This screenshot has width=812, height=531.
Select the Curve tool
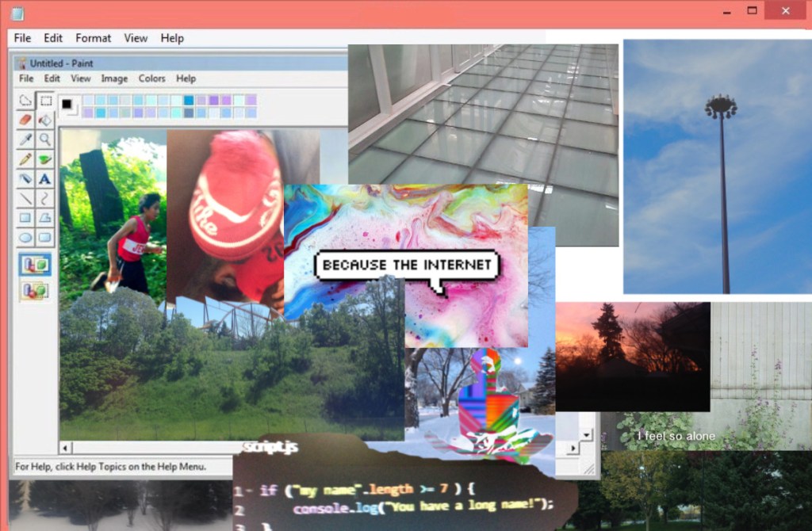pos(46,198)
